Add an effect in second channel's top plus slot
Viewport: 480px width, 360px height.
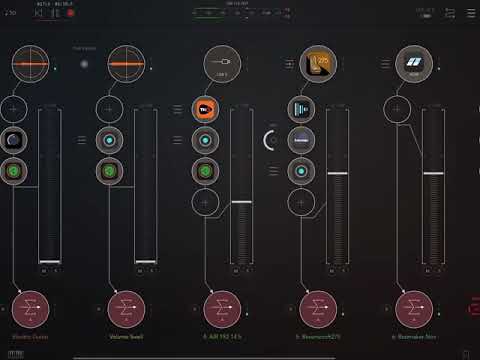[109, 109]
